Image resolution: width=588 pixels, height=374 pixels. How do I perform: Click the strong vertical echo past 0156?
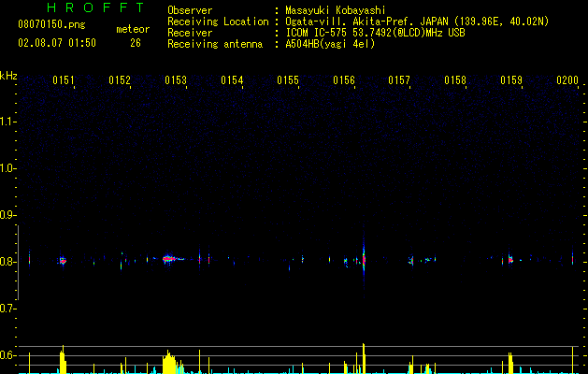click(364, 261)
